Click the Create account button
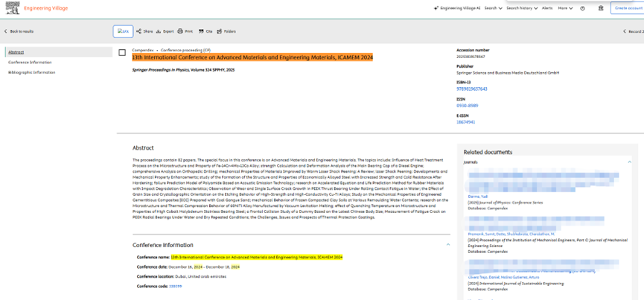The height and width of the screenshot is (300, 644). [627, 8]
